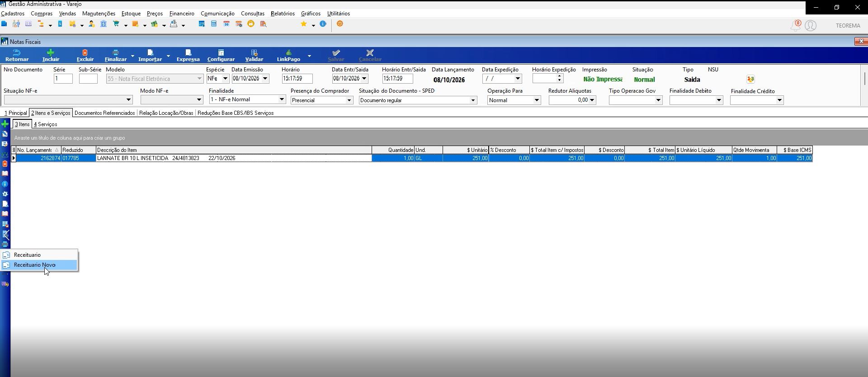868x377 pixels.
Task: Click the gear icon in the left sidebar
Action: [x=5, y=194]
